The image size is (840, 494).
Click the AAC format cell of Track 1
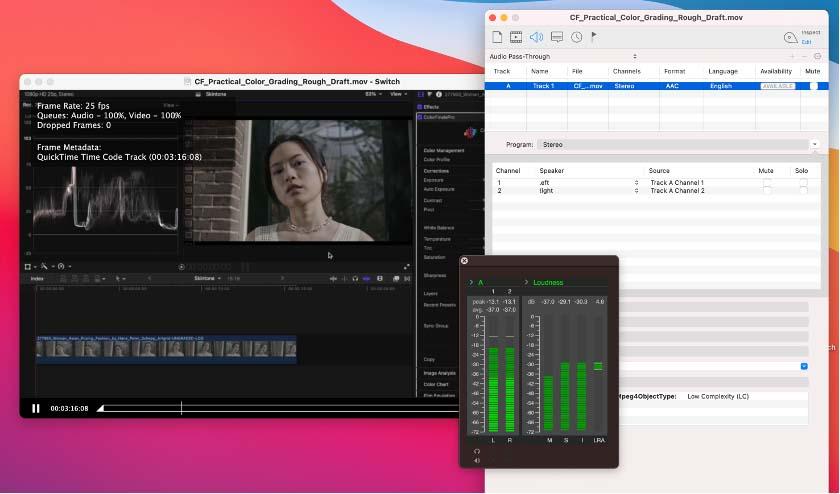(672, 86)
